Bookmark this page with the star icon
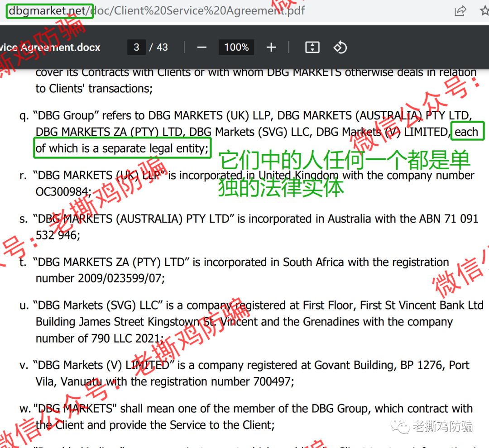The width and height of the screenshot is (489, 448). click(x=484, y=11)
